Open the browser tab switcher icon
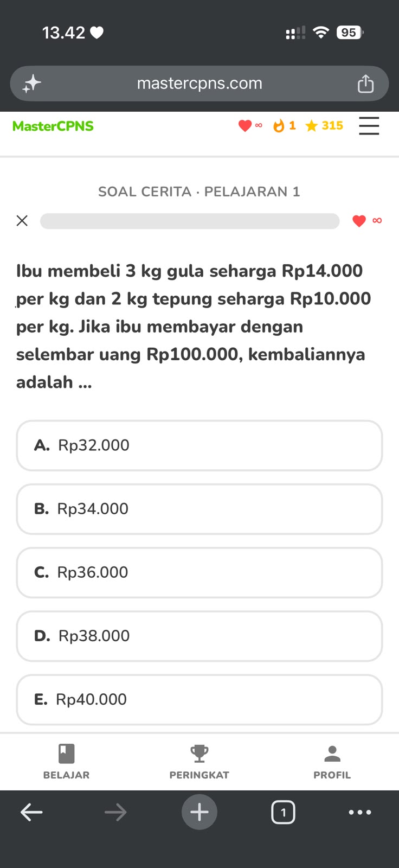The image size is (399, 868). click(283, 812)
